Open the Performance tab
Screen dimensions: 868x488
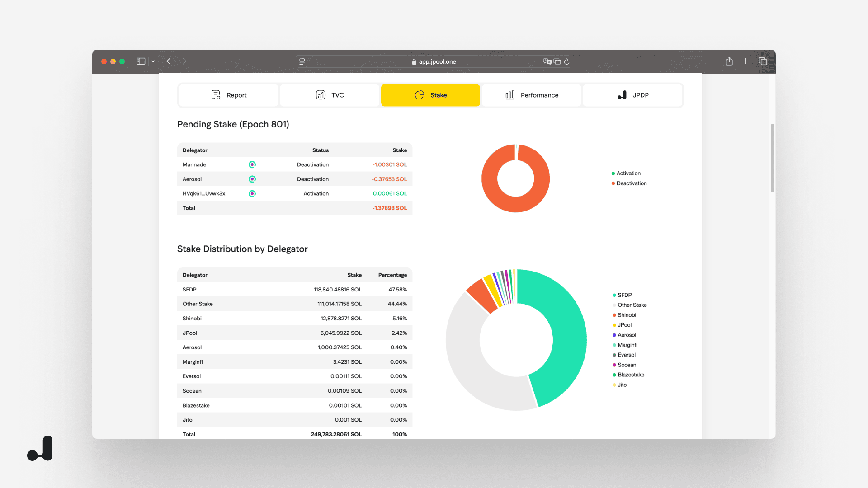[x=531, y=95]
